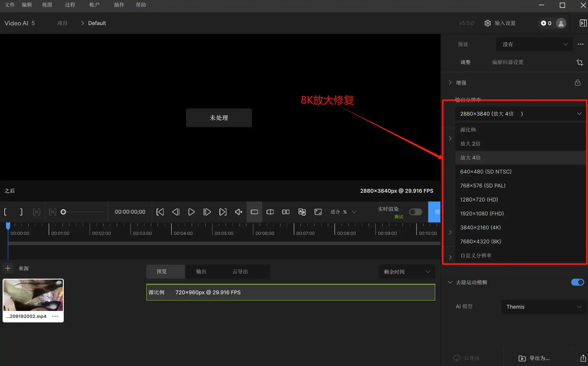Add a source with the plus icon
This screenshot has width=588, height=366.
[x=8, y=268]
